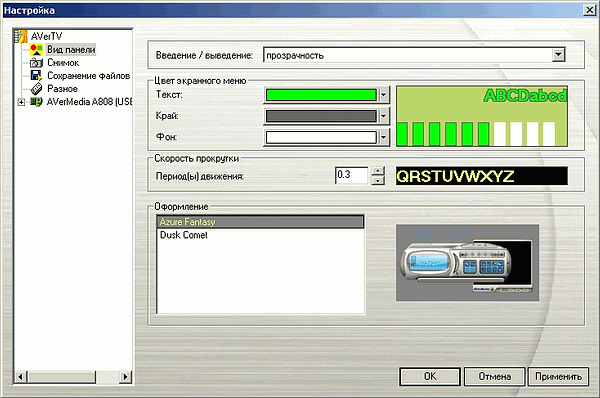Click the Отмена button
Screen dimensions: 600x398
coord(494,377)
